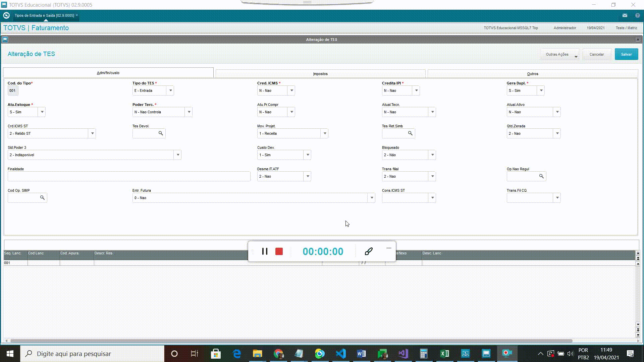Expand the Sld.Poder 3 dropdown
The height and width of the screenshot is (362, 644).
[178, 155]
